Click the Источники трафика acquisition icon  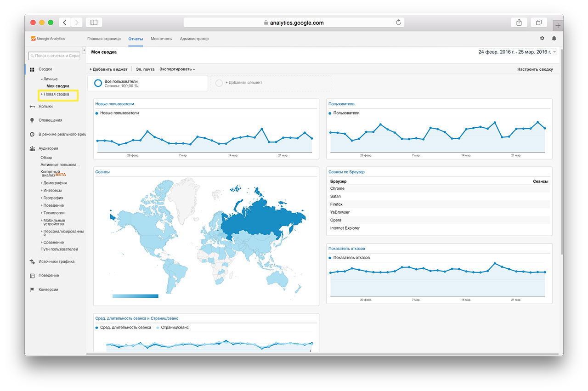32,262
